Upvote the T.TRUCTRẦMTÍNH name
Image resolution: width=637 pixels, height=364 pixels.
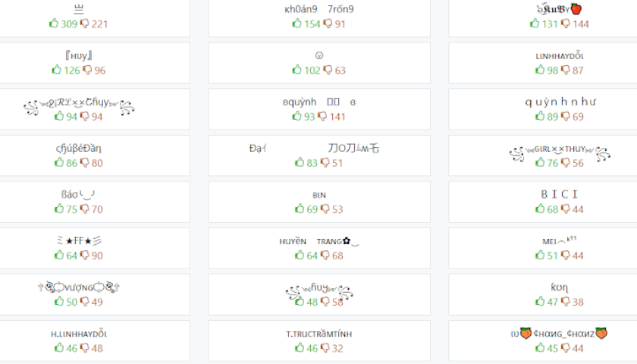tap(297, 348)
